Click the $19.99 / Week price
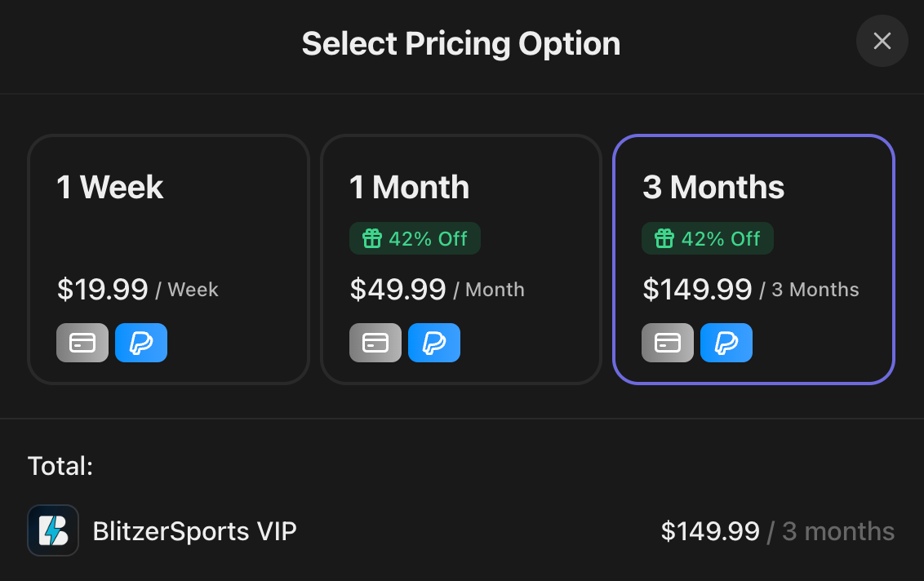 pyautogui.click(x=138, y=290)
